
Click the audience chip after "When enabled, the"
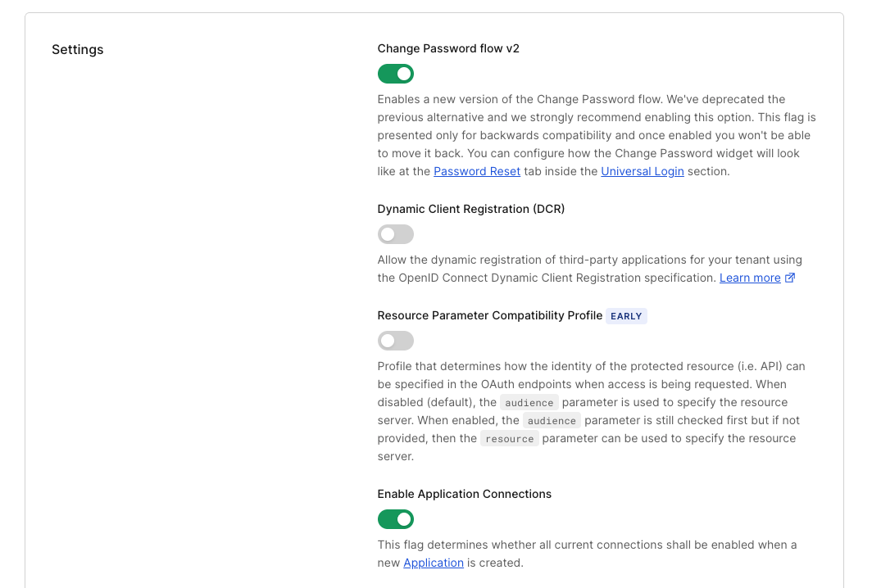[x=552, y=421]
